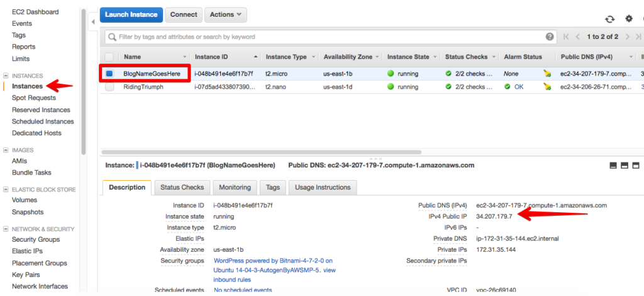Open the security group WordPress Bitnami link
The image size is (644, 296).
coord(273,266)
